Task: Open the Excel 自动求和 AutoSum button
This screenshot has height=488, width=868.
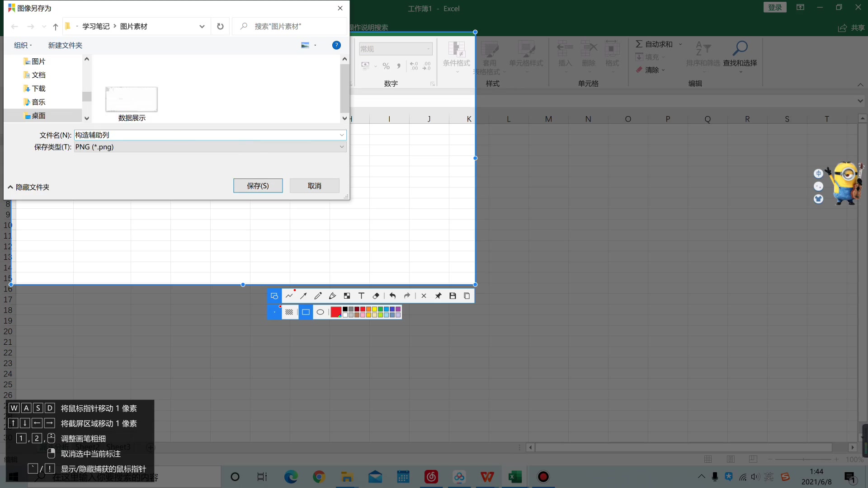Action: point(654,44)
